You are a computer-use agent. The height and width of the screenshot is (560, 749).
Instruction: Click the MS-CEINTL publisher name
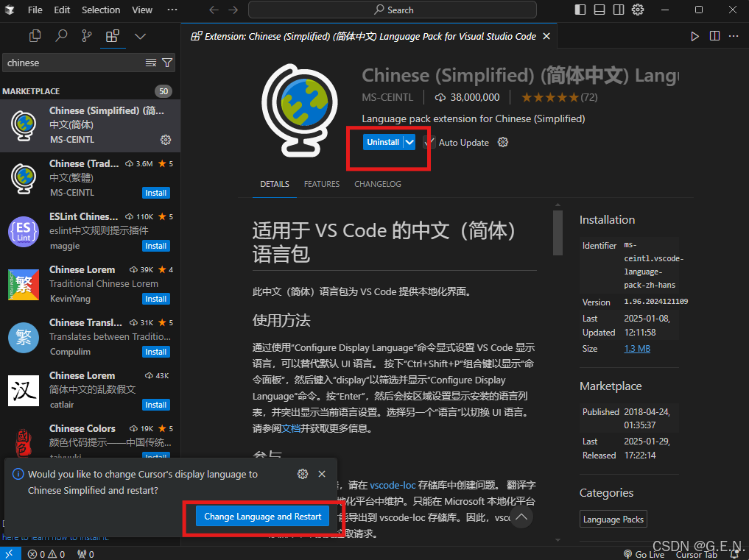click(387, 97)
